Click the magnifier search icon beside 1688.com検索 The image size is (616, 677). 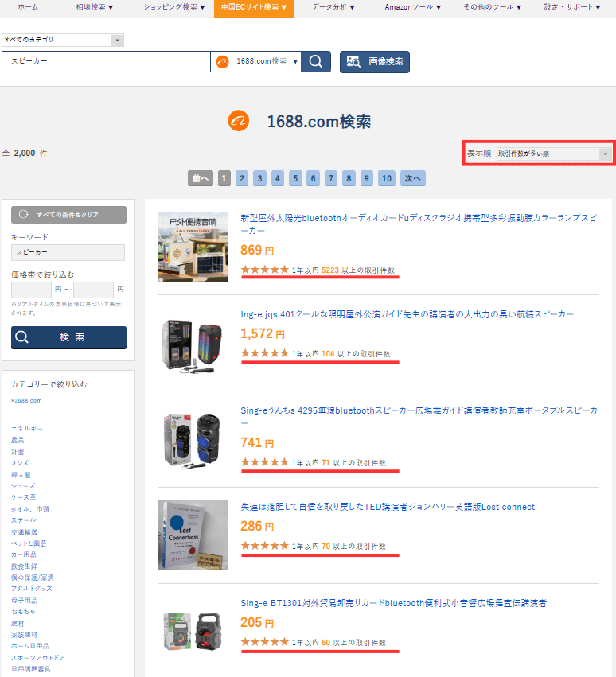pyautogui.click(x=316, y=62)
